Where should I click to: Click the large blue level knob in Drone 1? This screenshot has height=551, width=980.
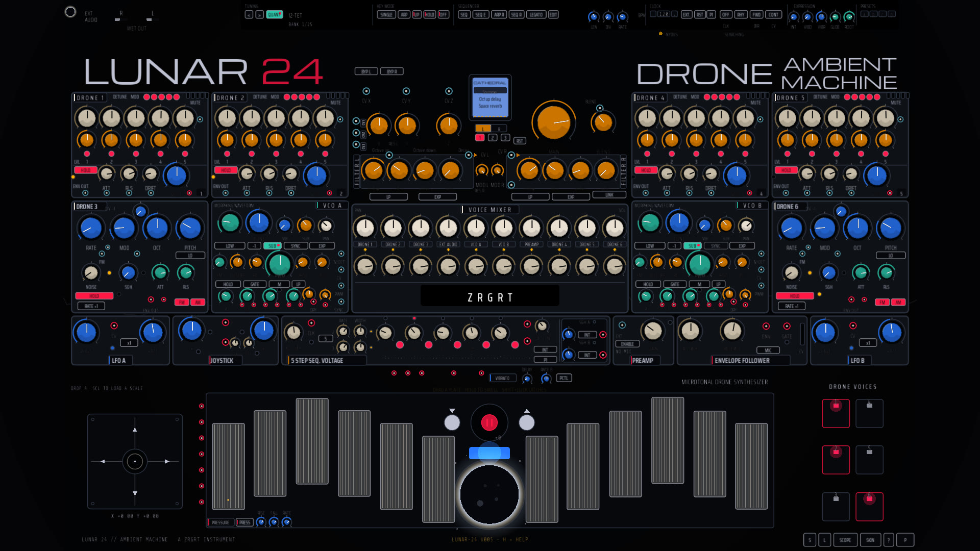point(177,176)
